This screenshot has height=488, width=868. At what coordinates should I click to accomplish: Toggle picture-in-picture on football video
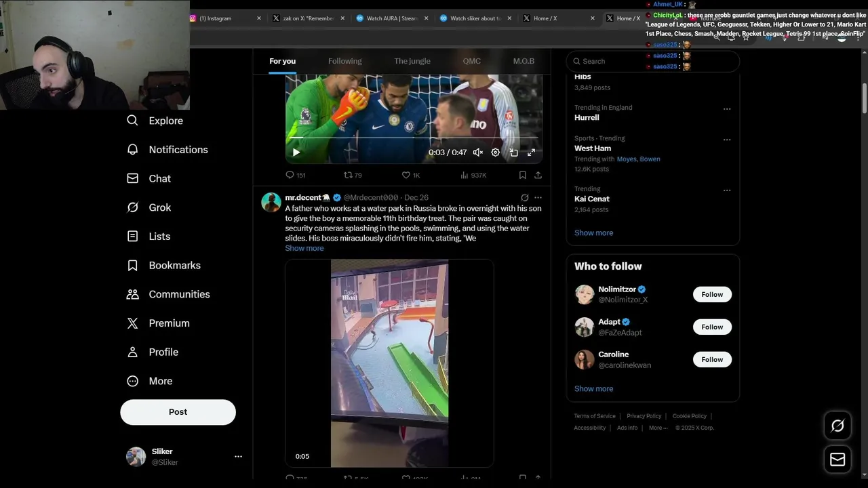pyautogui.click(x=513, y=152)
